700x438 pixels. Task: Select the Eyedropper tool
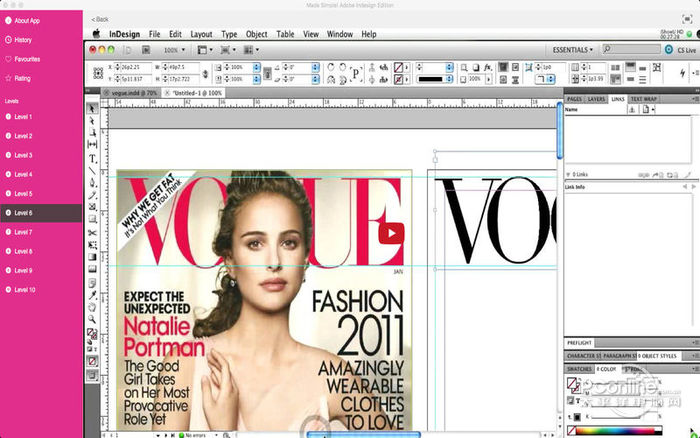point(92,295)
